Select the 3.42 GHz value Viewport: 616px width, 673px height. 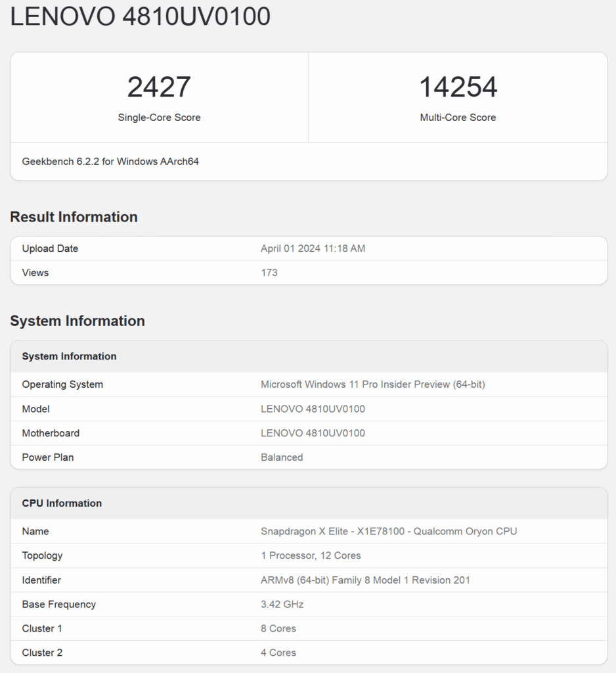tap(282, 605)
